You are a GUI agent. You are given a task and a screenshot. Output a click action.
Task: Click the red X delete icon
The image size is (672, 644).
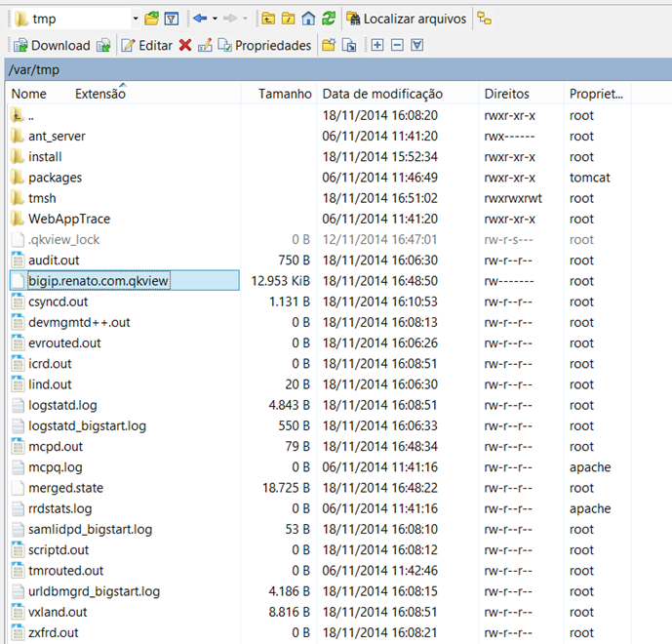tap(185, 45)
